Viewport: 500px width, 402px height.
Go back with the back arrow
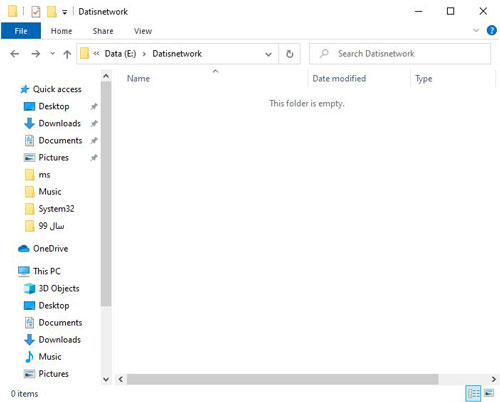15,54
